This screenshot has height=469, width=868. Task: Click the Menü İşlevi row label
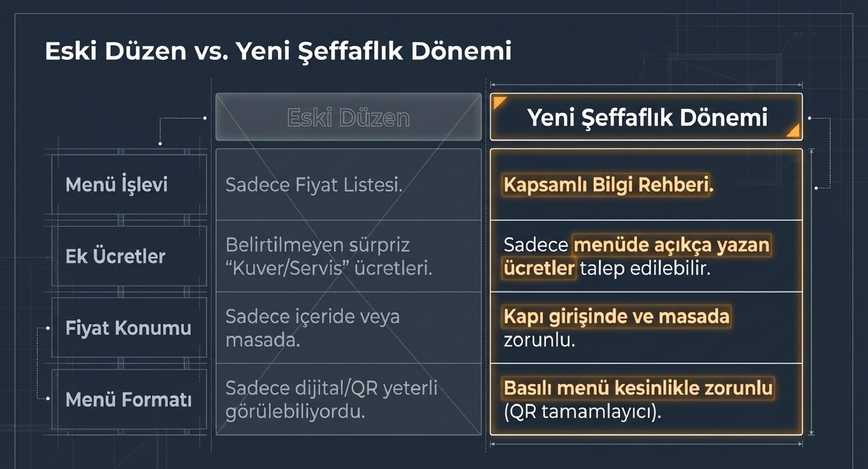pos(117,184)
